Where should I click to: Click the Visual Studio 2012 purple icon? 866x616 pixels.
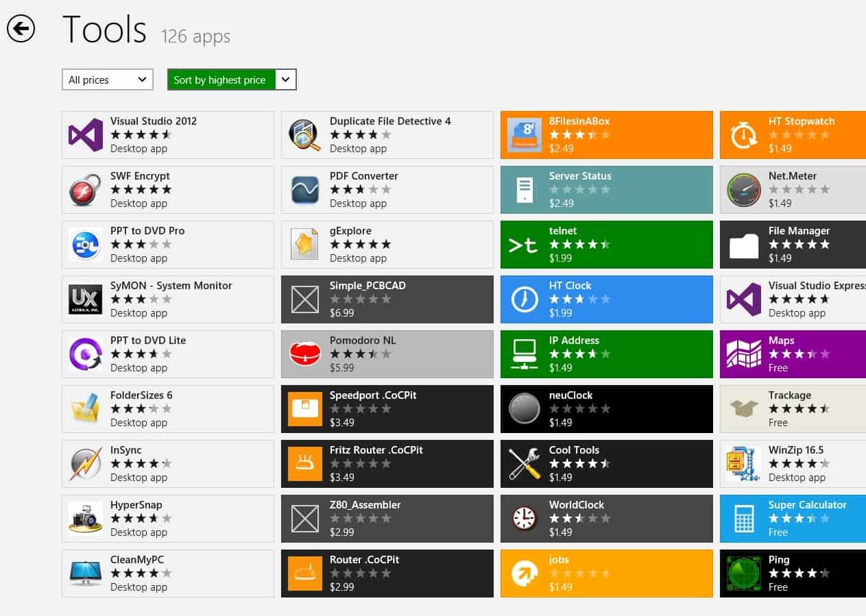tap(86, 135)
